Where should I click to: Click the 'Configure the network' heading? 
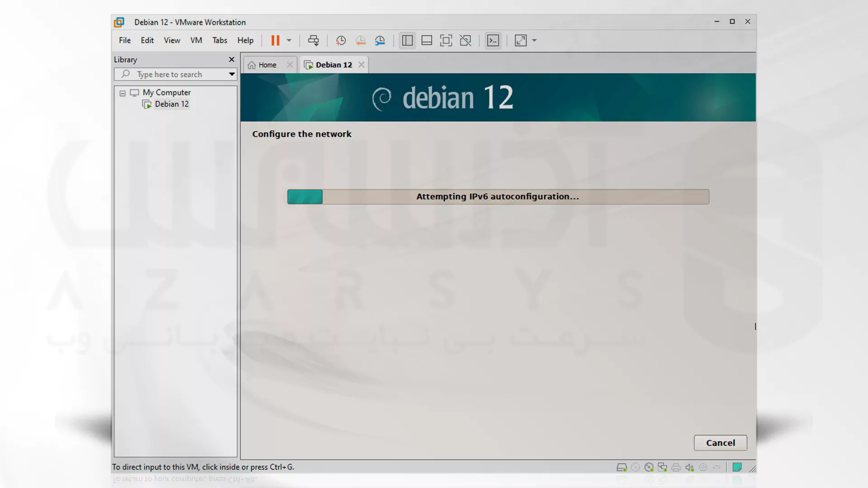click(302, 134)
